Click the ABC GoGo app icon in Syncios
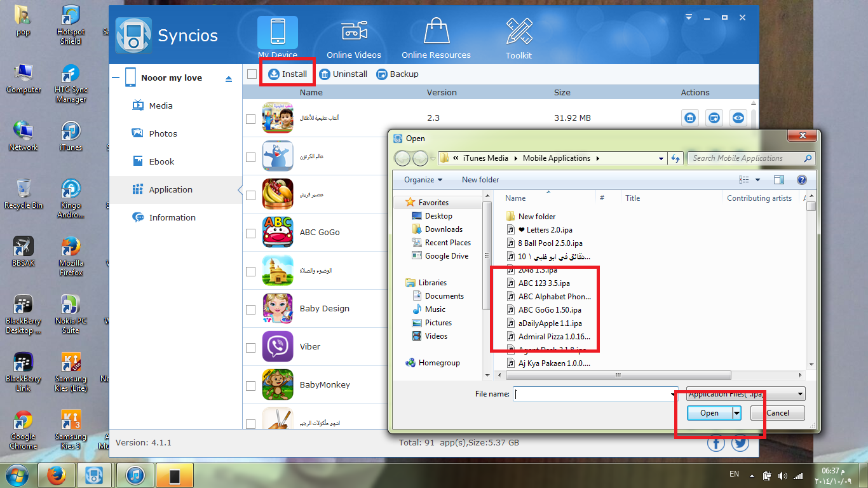This screenshot has height=488, width=868. (278, 233)
